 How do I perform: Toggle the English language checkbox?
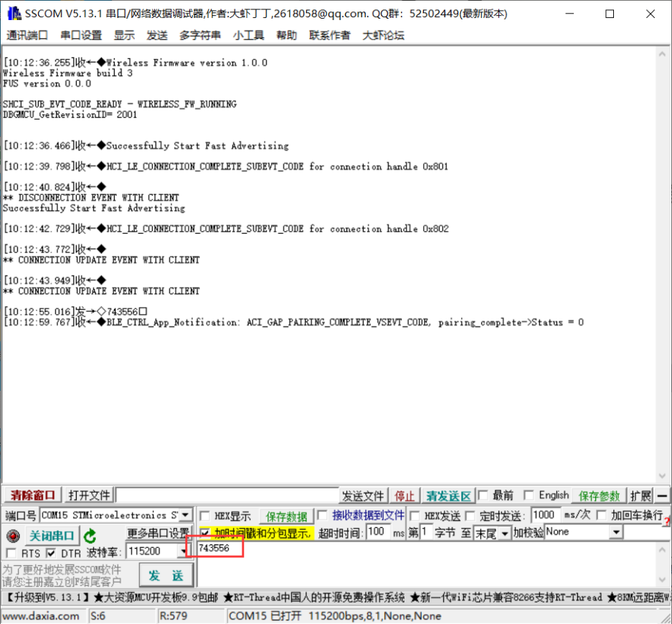click(529, 496)
